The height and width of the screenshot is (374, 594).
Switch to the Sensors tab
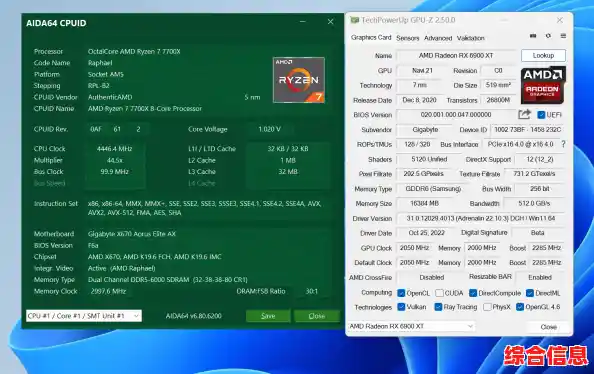pyautogui.click(x=408, y=38)
